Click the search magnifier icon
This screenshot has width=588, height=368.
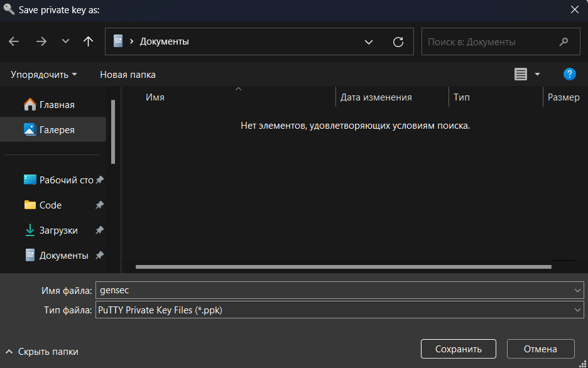563,42
